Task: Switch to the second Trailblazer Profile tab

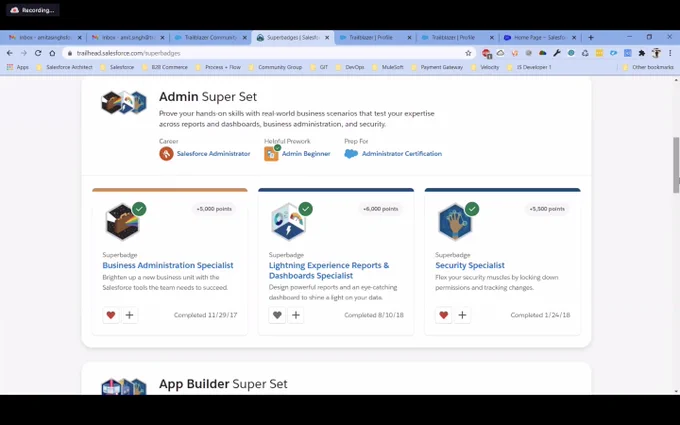Action: coord(456,38)
